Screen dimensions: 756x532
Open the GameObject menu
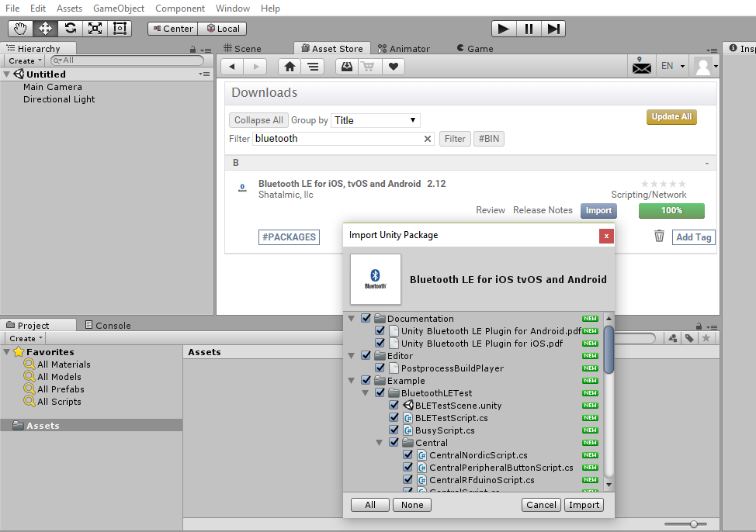click(x=119, y=9)
